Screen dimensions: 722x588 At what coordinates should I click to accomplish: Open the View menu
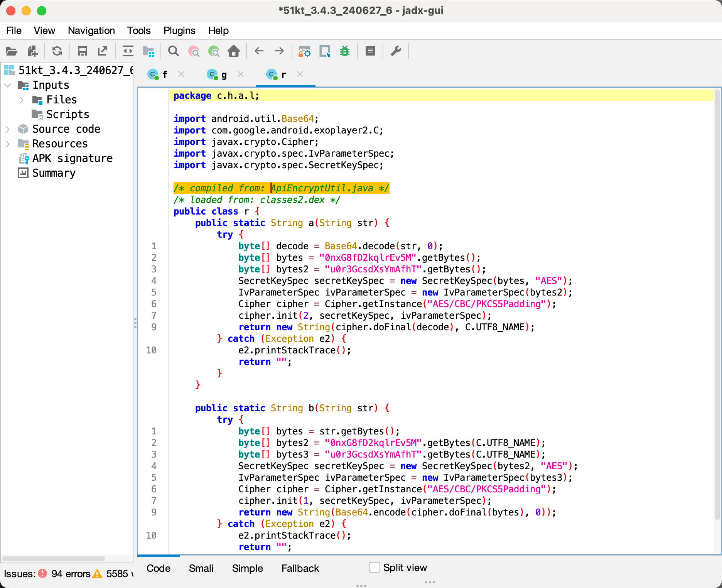[44, 30]
